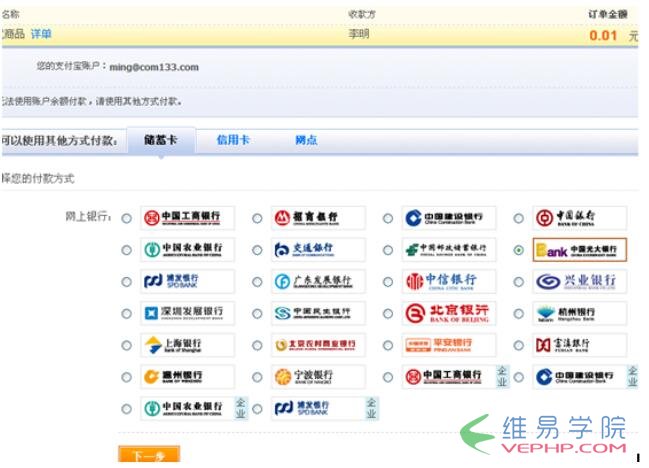The image size is (649, 468).
Task: Select radio button for 深圳发展银行
Action: tap(127, 314)
